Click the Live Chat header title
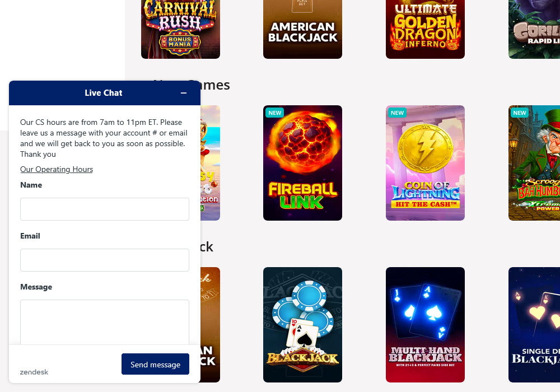 click(104, 93)
